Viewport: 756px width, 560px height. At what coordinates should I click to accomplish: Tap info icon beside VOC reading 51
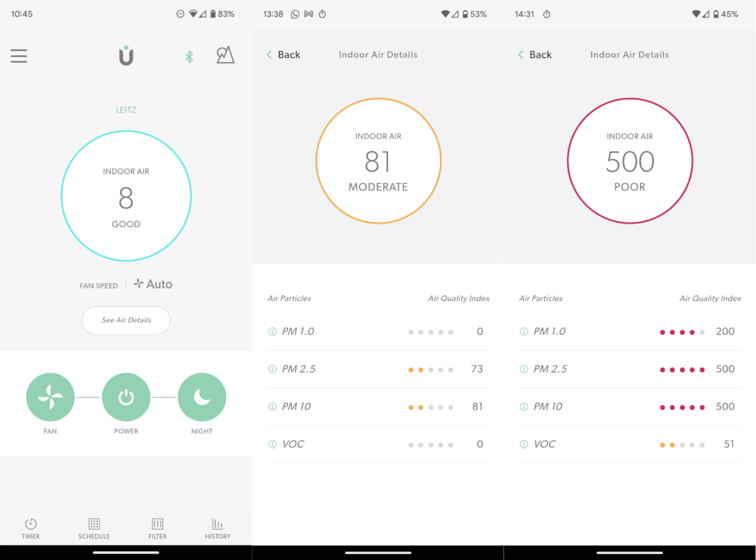point(524,444)
